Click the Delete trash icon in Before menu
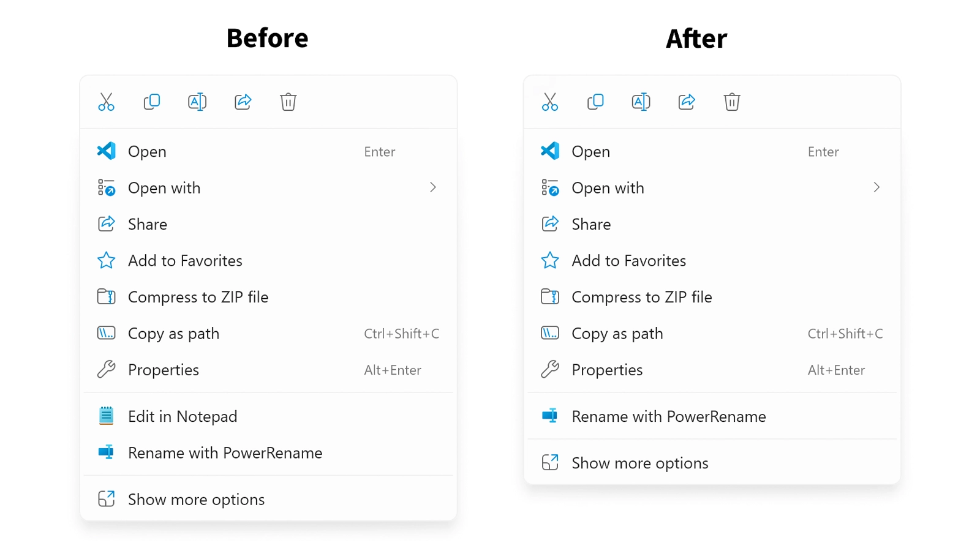Image resolution: width=980 pixels, height=551 pixels. [x=288, y=102]
